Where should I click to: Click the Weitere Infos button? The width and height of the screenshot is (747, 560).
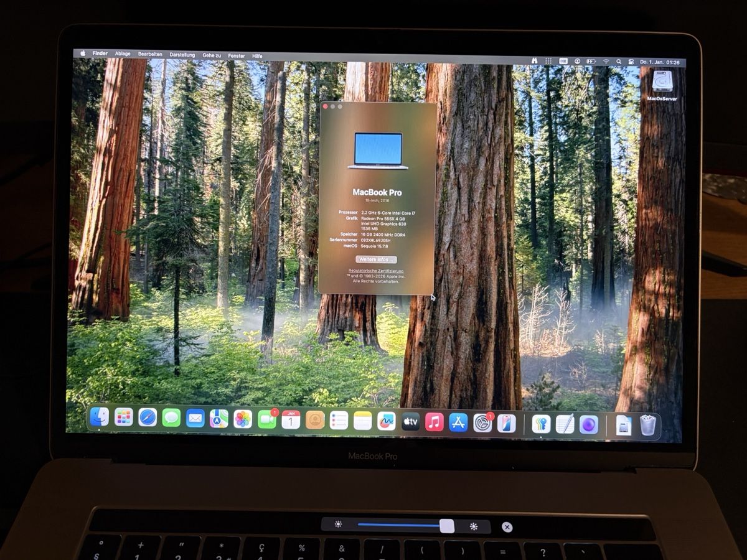pyautogui.click(x=376, y=259)
